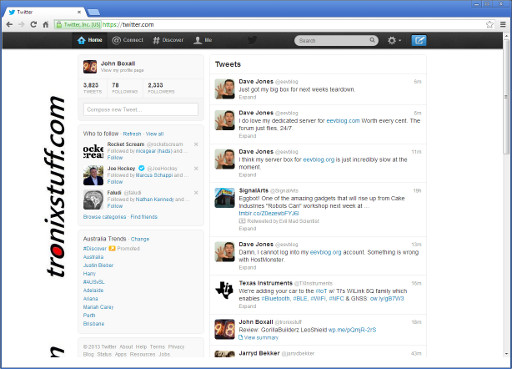Open the Brisbane trend

94,324
